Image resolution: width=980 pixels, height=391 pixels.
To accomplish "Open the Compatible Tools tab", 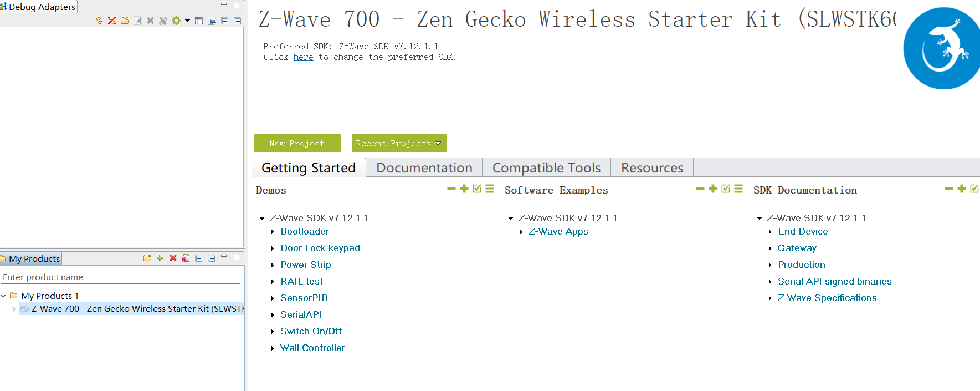I will pos(546,168).
